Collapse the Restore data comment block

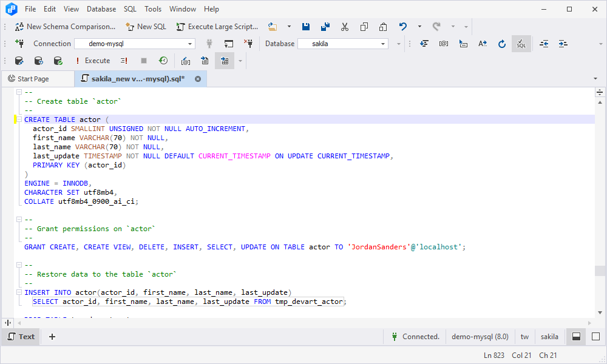tap(19, 265)
